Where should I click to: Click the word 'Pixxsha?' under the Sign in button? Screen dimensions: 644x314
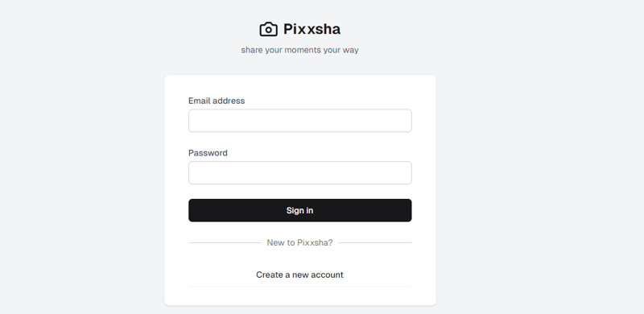[315, 243]
